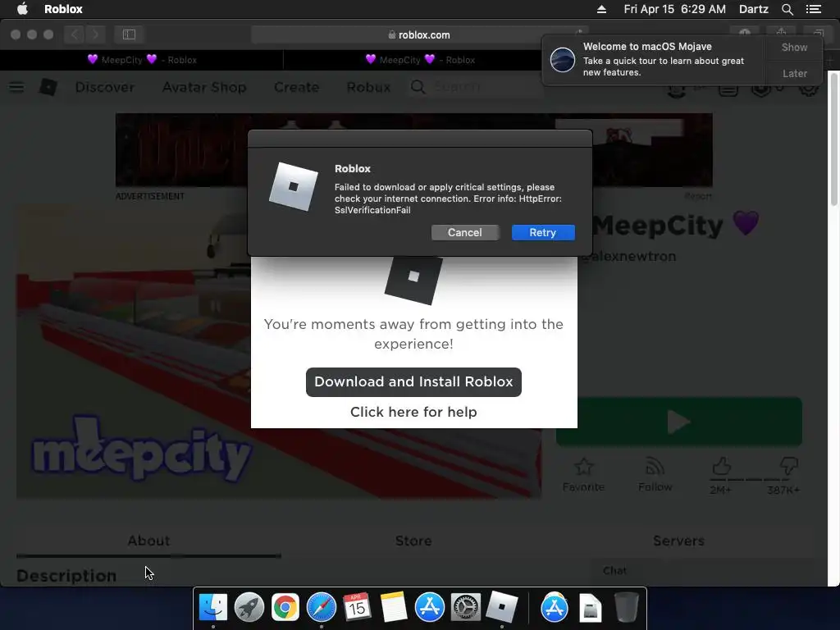Click Show on the Mojave notification
Image resolution: width=840 pixels, height=630 pixels.
[794, 47]
